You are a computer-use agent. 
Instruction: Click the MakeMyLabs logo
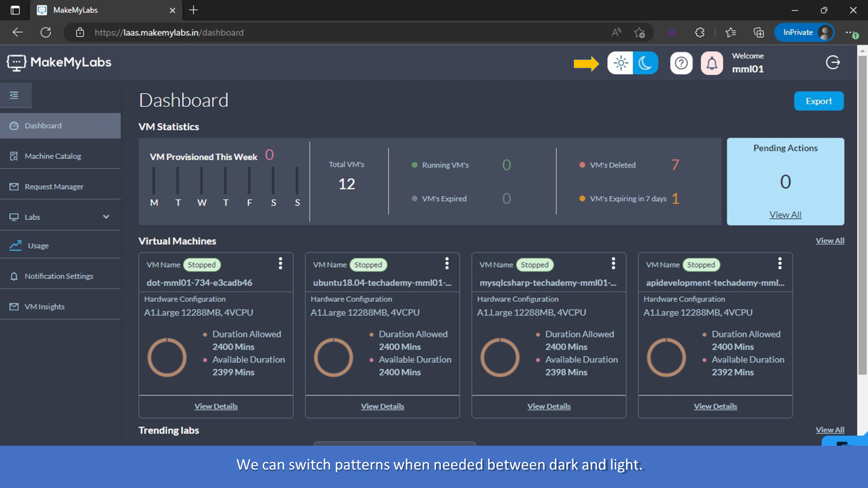pyautogui.click(x=59, y=63)
